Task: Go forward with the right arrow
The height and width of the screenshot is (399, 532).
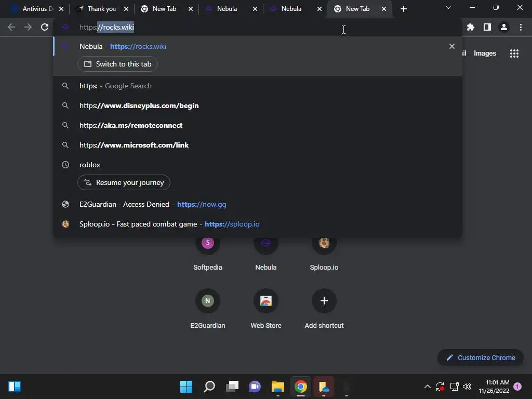Action: pos(28,27)
